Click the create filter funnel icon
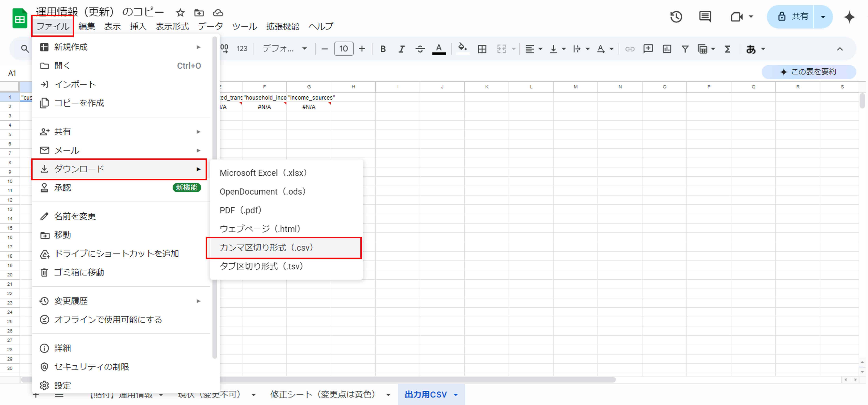Screen dimensions: 868x405 point(685,49)
